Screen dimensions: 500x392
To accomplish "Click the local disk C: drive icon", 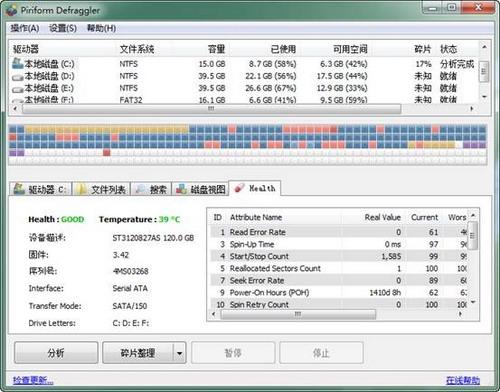I will (18, 63).
